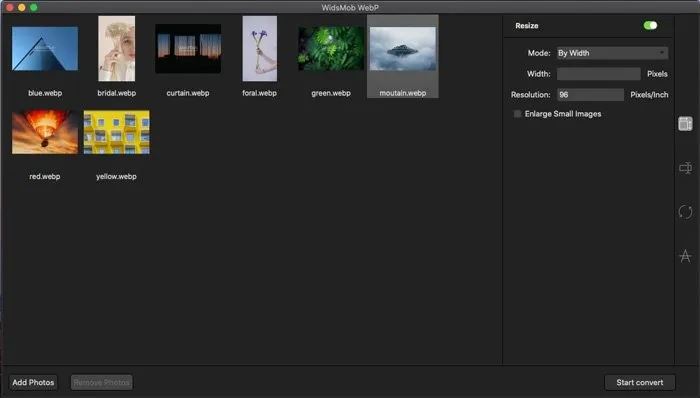Click the moutain.webp selected thumbnail

[x=403, y=49]
